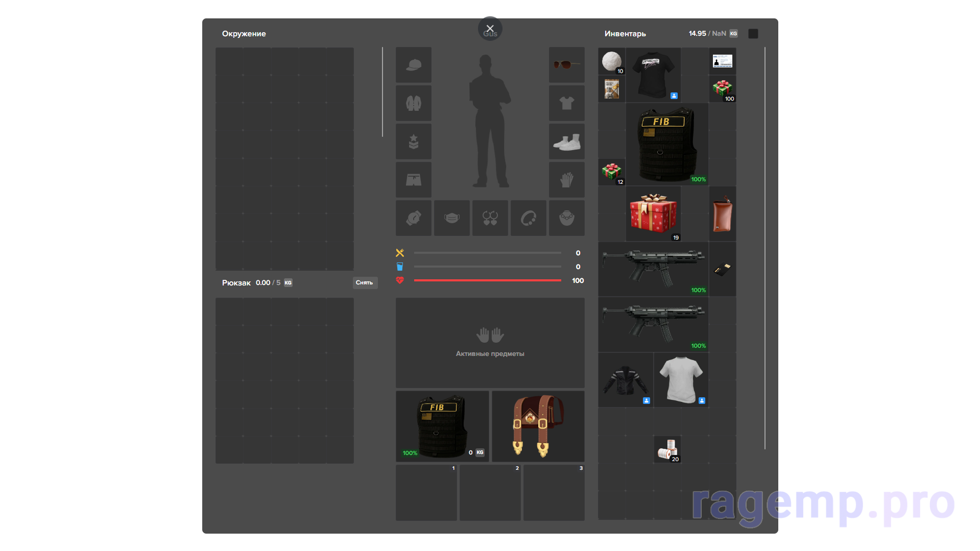Select the sunglasses accessory slot
980x551 pixels.
pyautogui.click(x=566, y=65)
